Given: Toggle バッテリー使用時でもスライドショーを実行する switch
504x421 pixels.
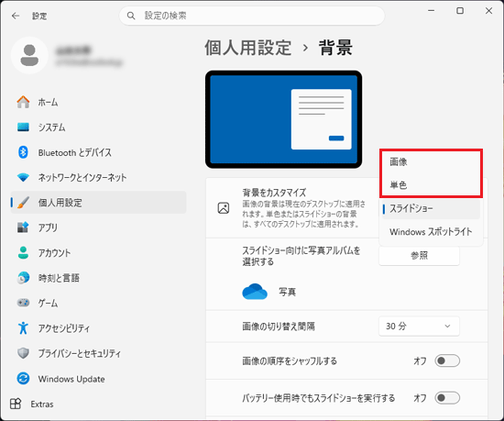Looking at the screenshot, I should (447, 398).
